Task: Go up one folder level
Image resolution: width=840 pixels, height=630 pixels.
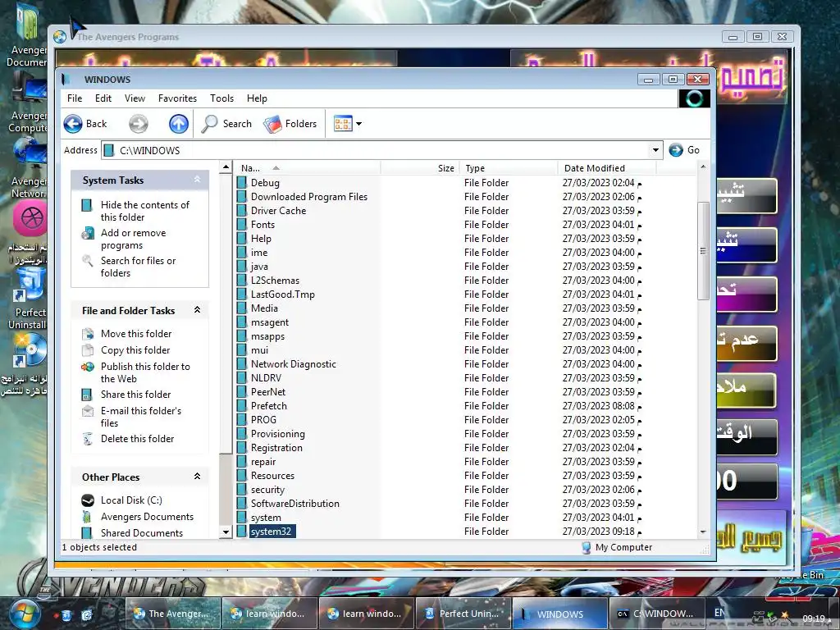Action: click(179, 124)
